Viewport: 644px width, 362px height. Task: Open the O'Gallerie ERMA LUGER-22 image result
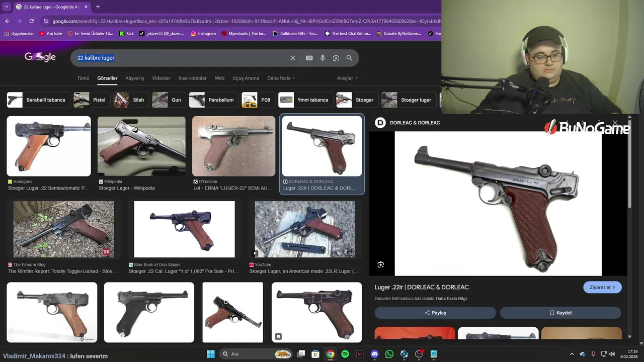pos(234,146)
